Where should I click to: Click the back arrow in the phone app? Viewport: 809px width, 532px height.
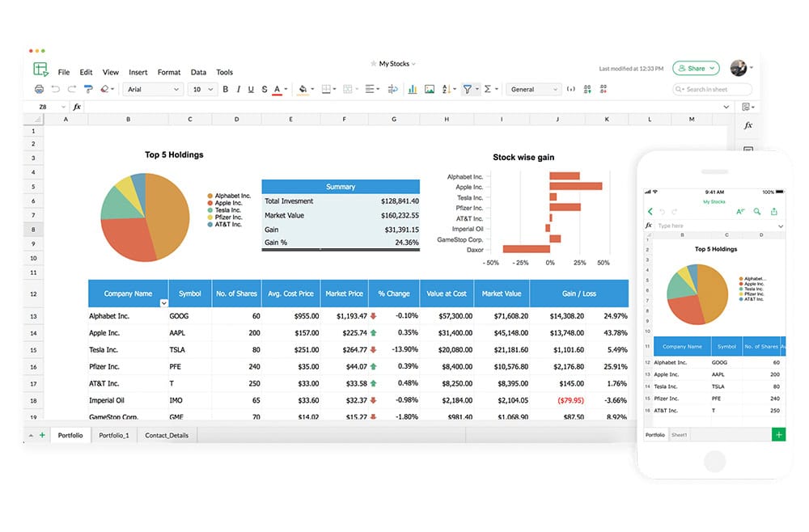click(650, 211)
